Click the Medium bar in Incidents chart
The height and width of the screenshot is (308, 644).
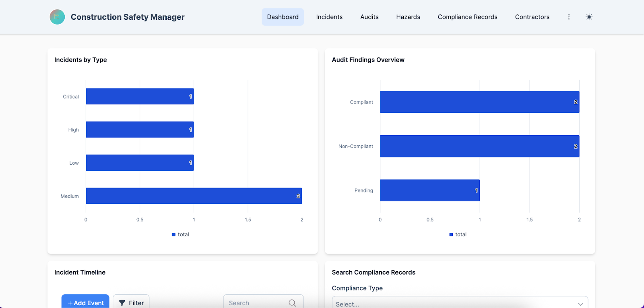(194, 196)
